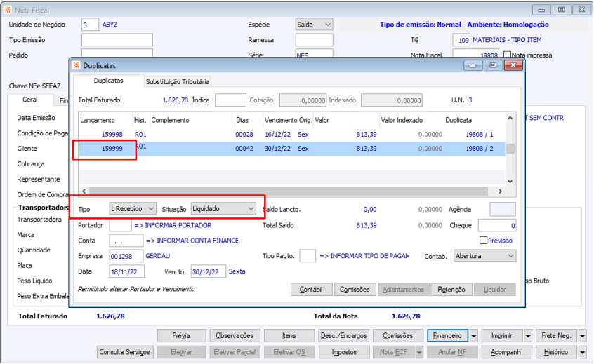Click the Tipo Pagto. input field
The image size is (594, 364).
coord(308,256)
